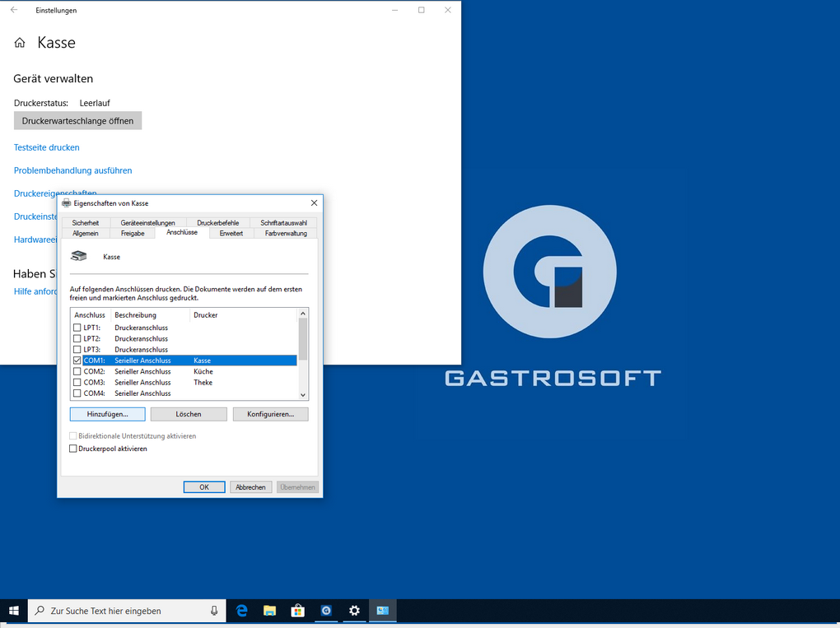Sort ports by Beschreibung column header
Screen dimensions: 840x628
[150, 314]
